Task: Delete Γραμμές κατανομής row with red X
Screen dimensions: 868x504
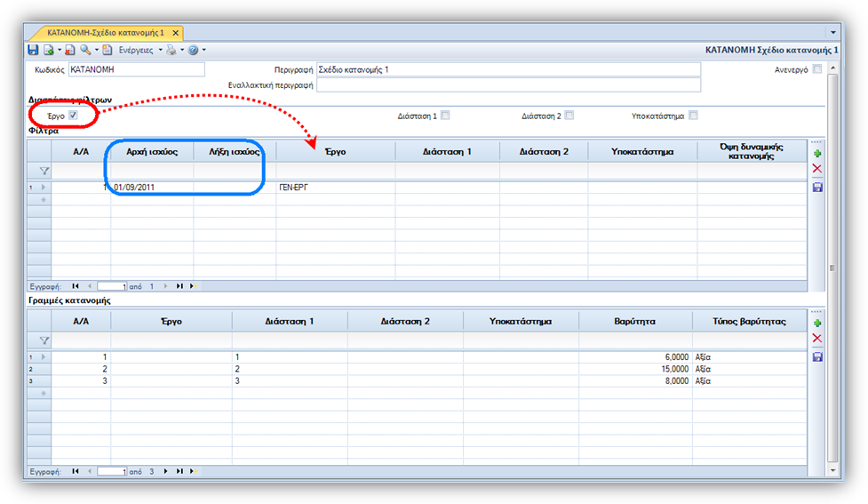Action: (x=817, y=339)
